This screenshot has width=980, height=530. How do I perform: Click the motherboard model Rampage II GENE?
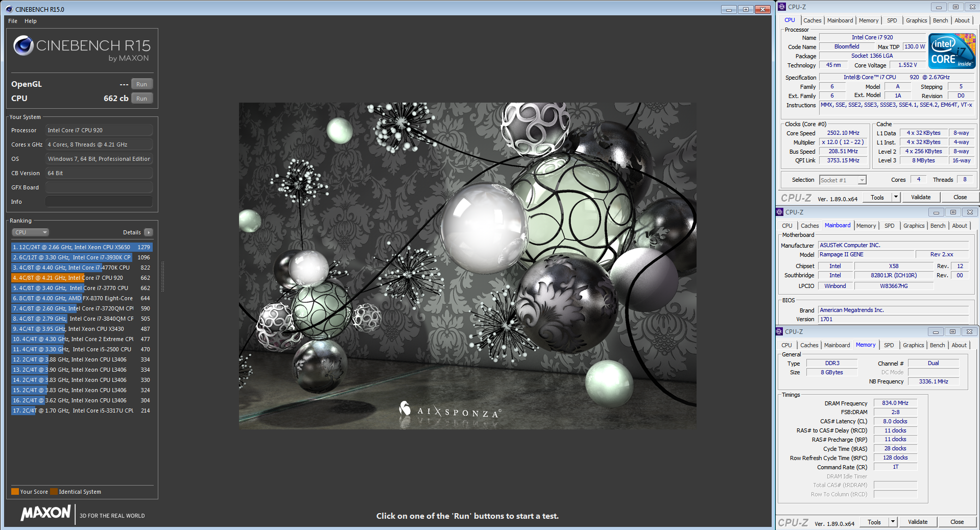point(866,255)
